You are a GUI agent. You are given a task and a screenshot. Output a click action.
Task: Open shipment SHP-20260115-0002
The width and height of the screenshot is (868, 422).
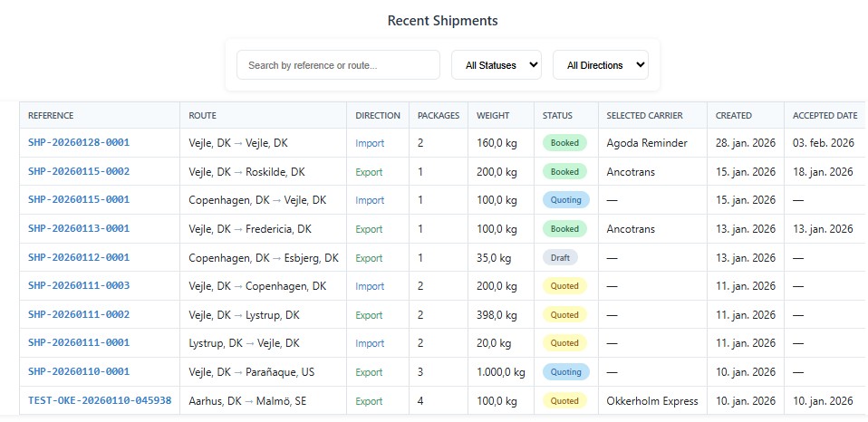coord(79,171)
